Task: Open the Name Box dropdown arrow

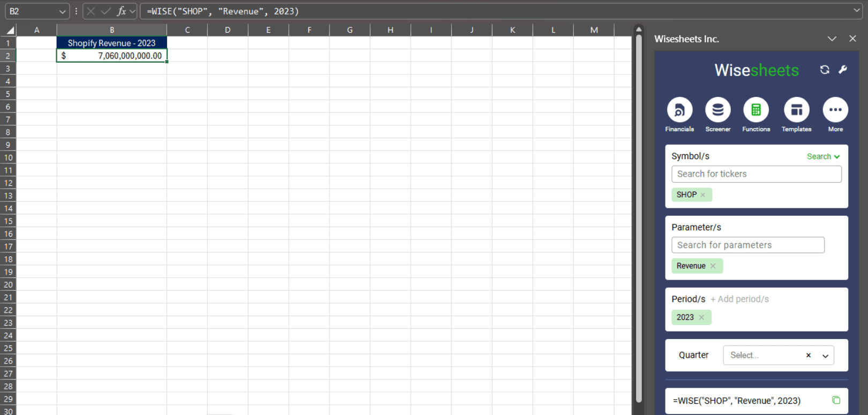Action: 63,11
